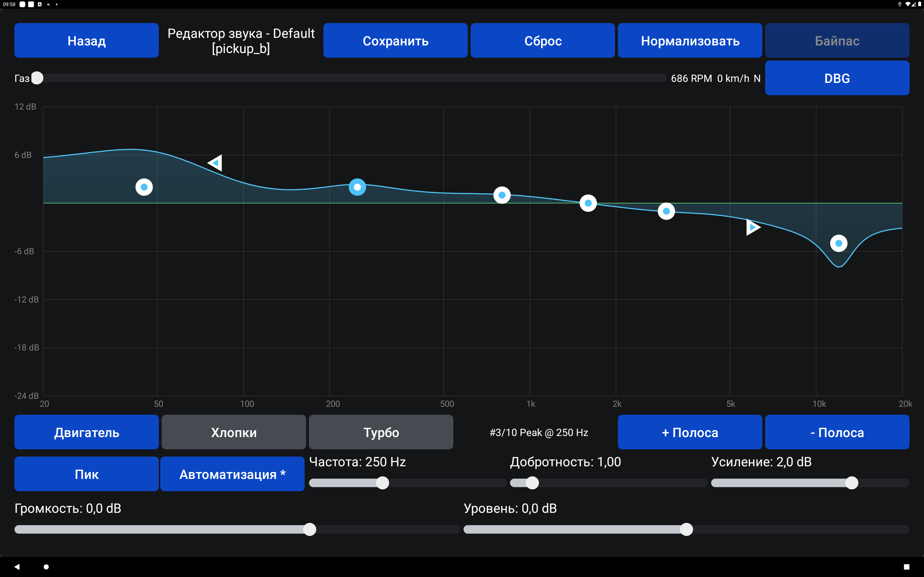Viewport: 924px width, 577px height.
Task: Click the Сохранить button
Action: click(396, 40)
